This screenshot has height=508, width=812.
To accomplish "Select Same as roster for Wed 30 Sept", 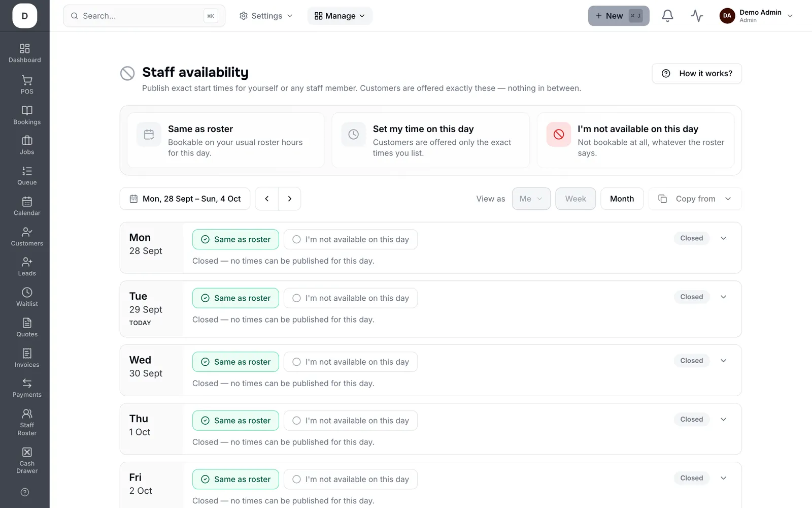I will [235, 362].
